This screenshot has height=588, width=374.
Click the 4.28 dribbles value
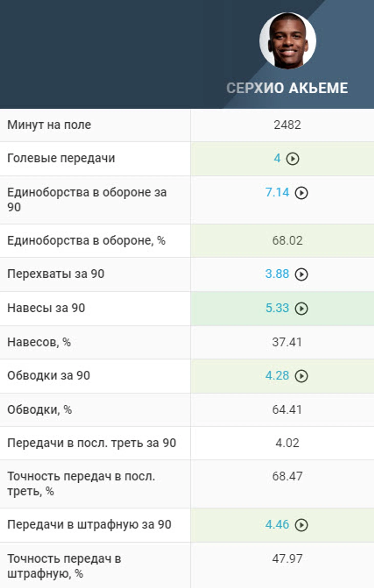point(277,376)
